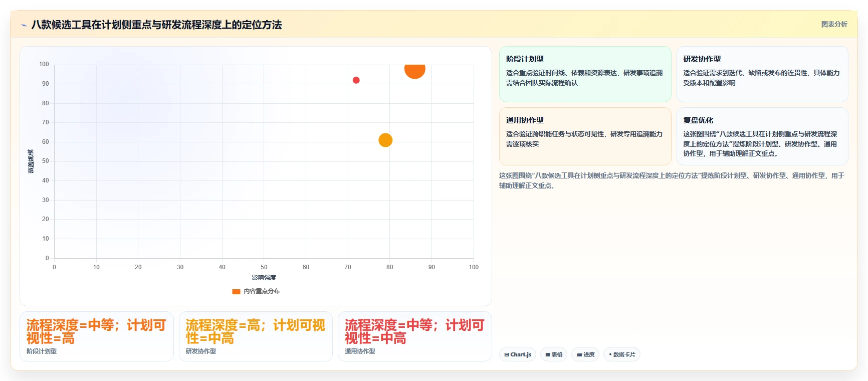Click the 流程深度=高；计划可视性=中高 stat card

(256, 336)
